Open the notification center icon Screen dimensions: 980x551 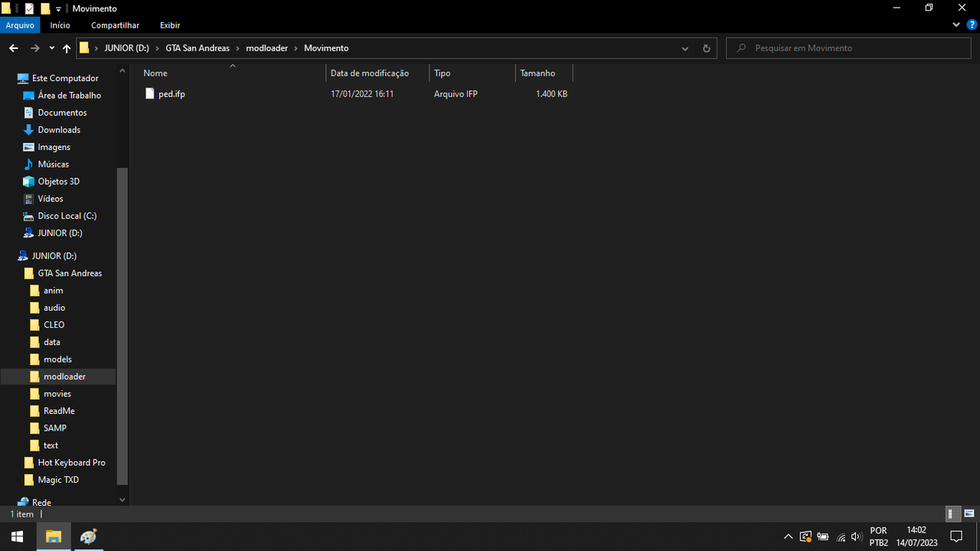click(x=955, y=536)
